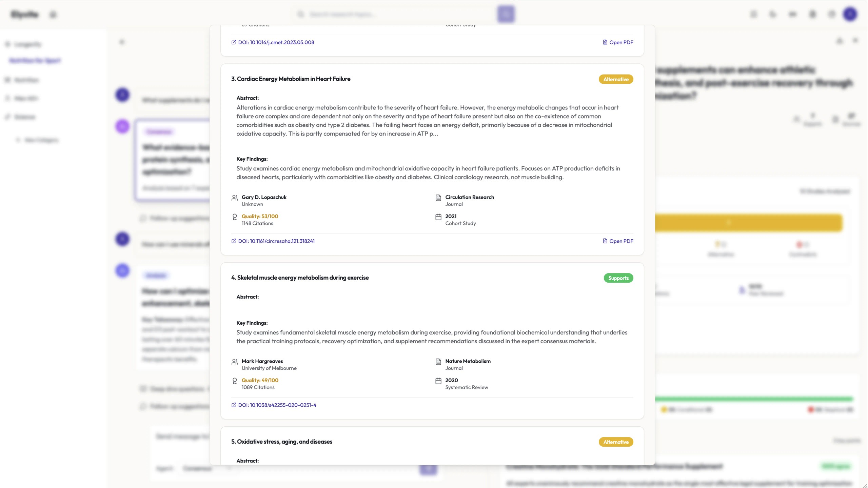
Task: Click external-link icon beside DOI 10.1161/circresaha.121.318241
Action: click(234, 241)
